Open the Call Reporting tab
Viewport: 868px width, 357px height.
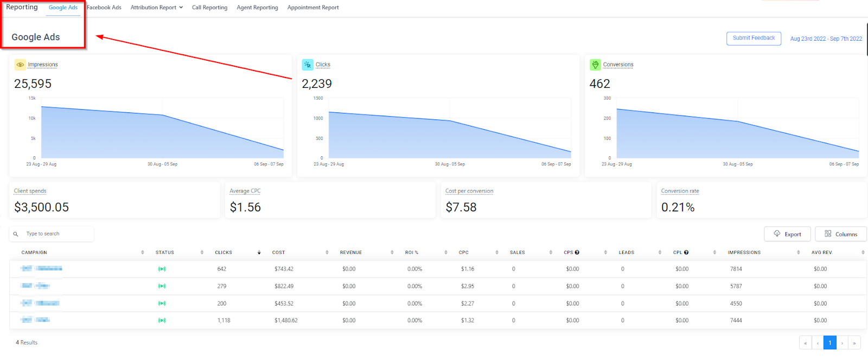(209, 8)
